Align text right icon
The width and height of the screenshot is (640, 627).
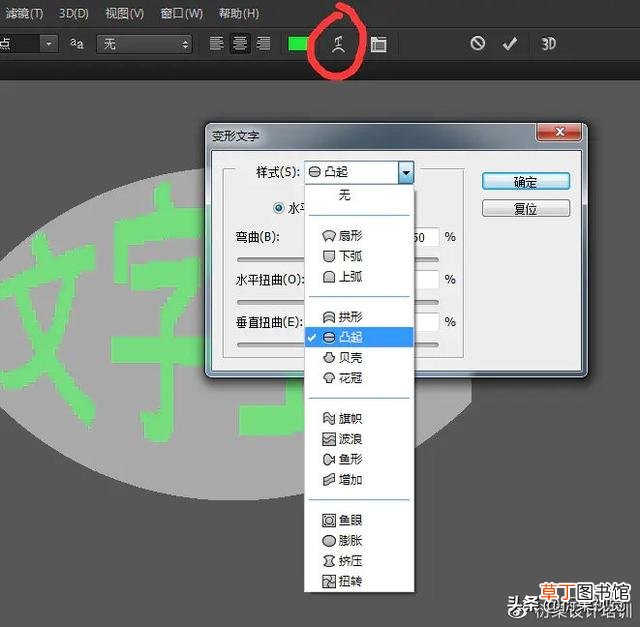pyautogui.click(x=264, y=43)
